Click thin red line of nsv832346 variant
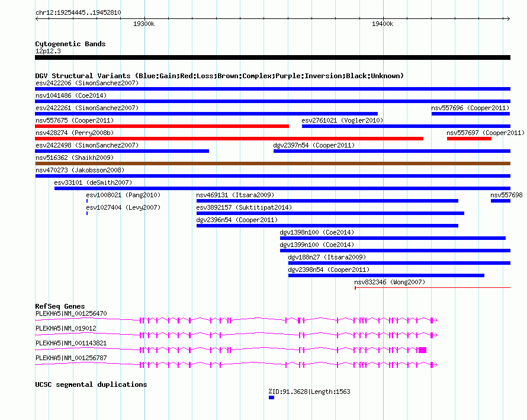Image resolution: width=527 pixels, height=420 pixels. tap(433, 288)
